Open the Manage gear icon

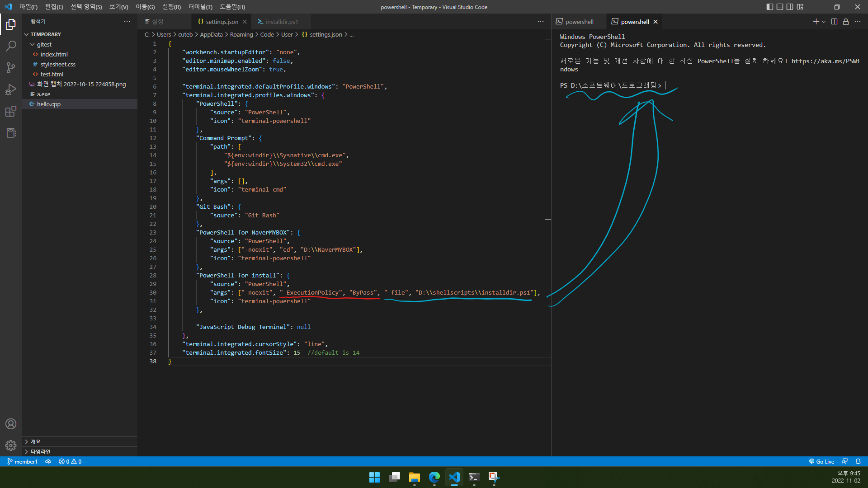point(11,446)
